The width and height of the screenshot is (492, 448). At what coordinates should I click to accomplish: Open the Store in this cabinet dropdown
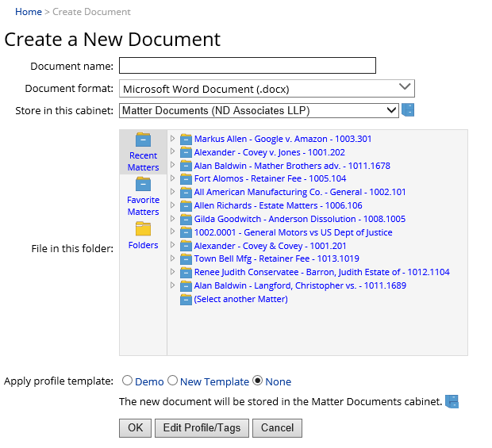point(259,110)
